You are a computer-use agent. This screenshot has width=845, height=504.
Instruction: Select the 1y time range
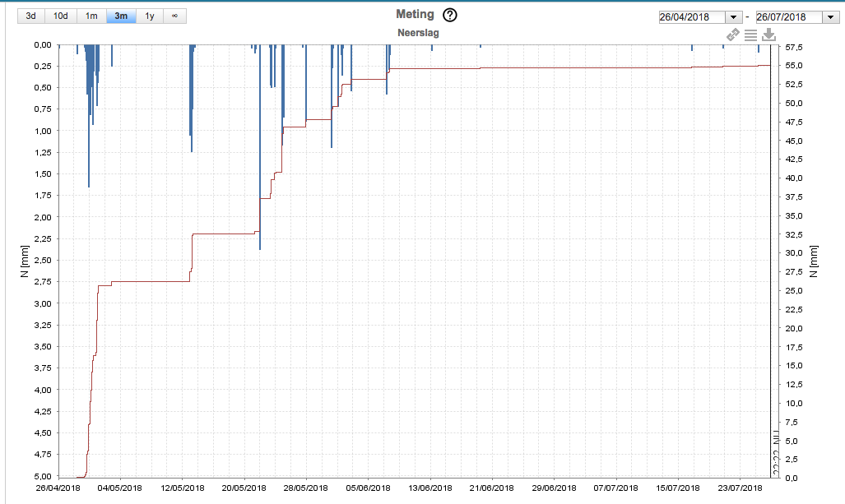coord(150,16)
